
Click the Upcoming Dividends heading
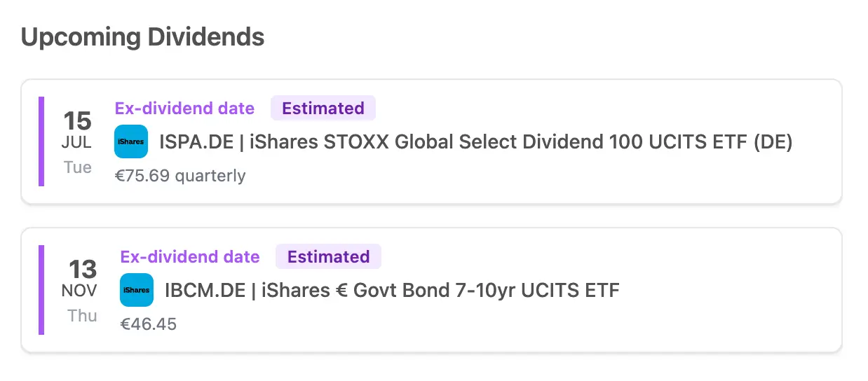(x=142, y=36)
